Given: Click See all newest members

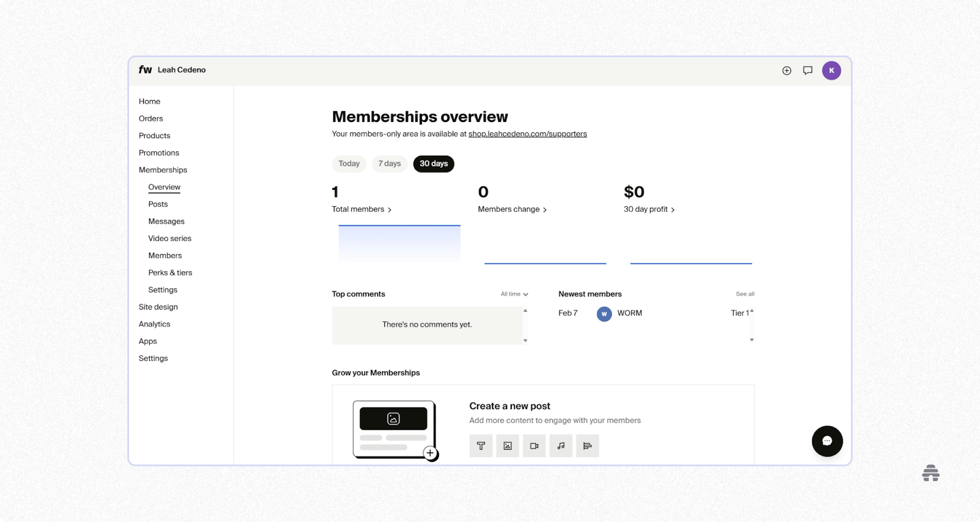Looking at the screenshot, I should pyautogui.click(x=745, y=294).
